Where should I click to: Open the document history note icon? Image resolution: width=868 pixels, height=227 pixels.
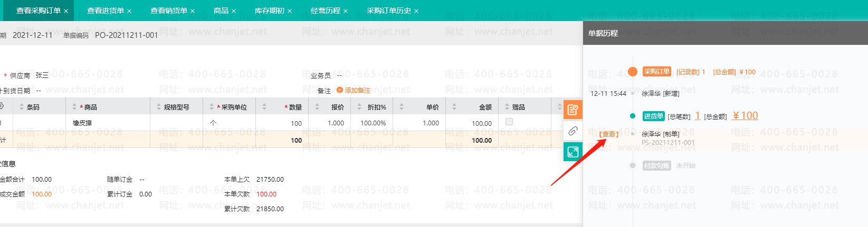[573, 110]
